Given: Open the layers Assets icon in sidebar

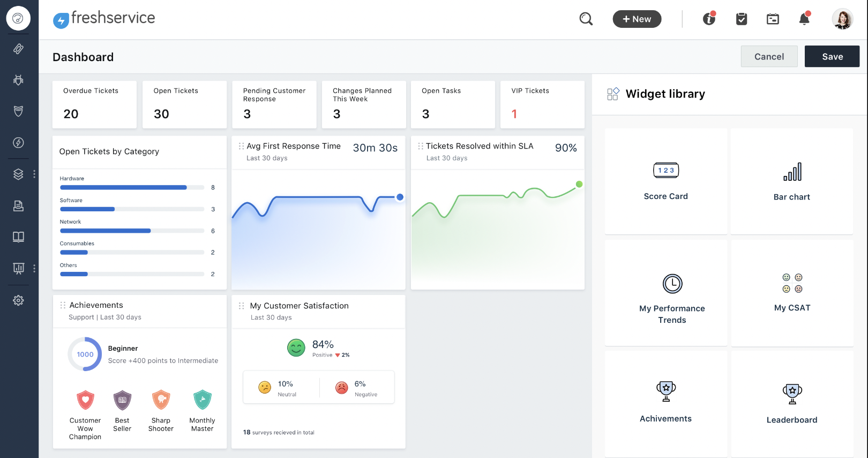Looking at the screenshot, I should (x=18, y=174).
